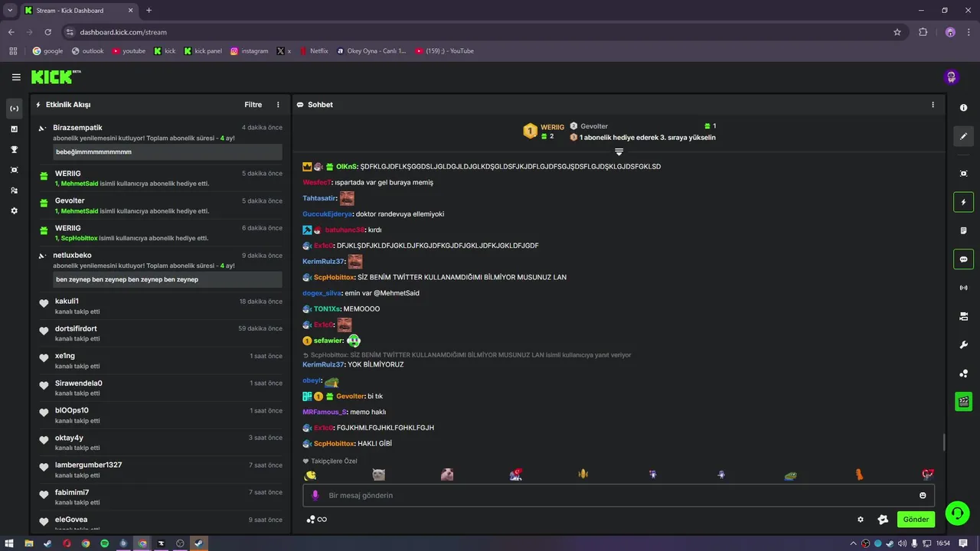Viewport: 980px width, 551px height.
Task: Open the hamburger menu beside Kick logo
Action: (x=16, y=77)
